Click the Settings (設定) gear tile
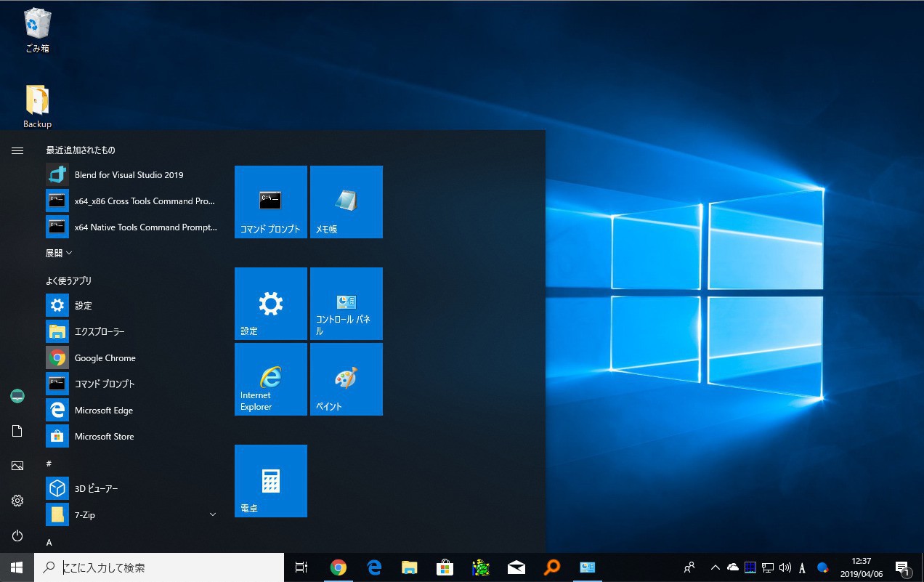The height and width of the screenshot is (582, 924). (x=270, y=304)
